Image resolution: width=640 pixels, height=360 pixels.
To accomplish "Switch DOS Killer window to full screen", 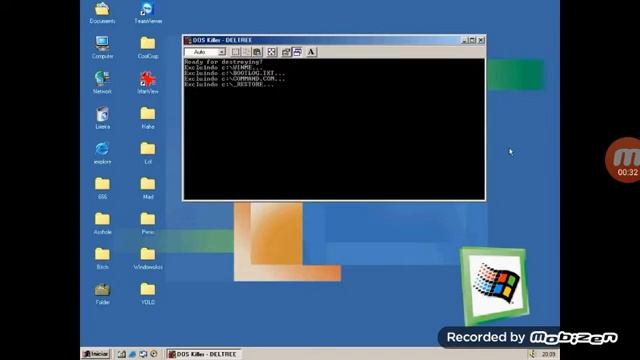I will (x=271, y=52).
